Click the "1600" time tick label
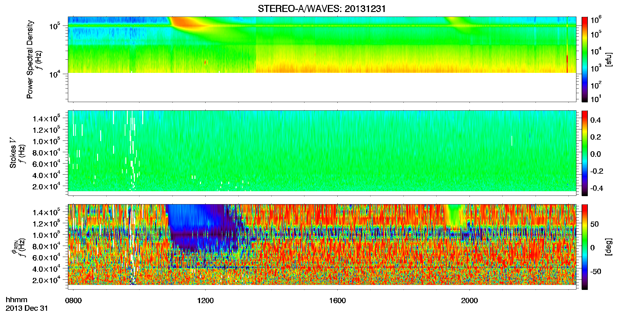Screen dimensions: 644x332 point(337,301)
